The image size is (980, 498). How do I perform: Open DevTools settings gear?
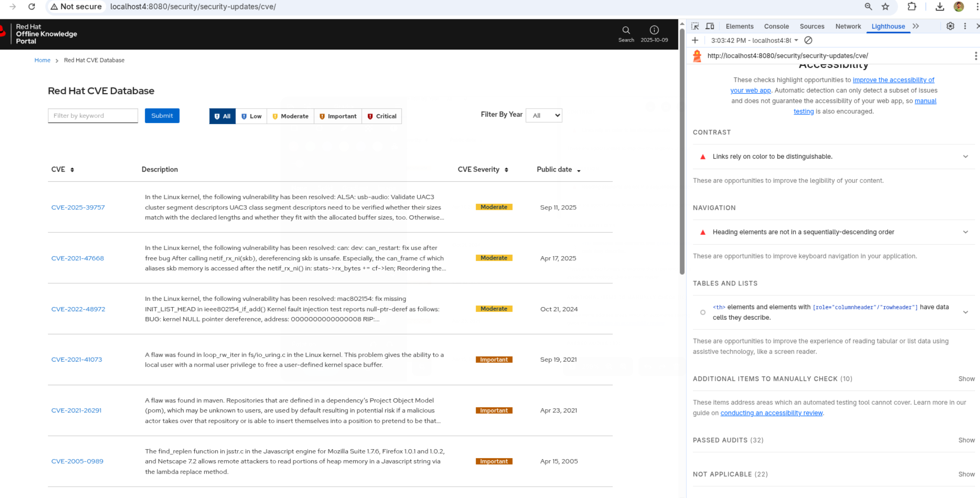click(950, 26)
